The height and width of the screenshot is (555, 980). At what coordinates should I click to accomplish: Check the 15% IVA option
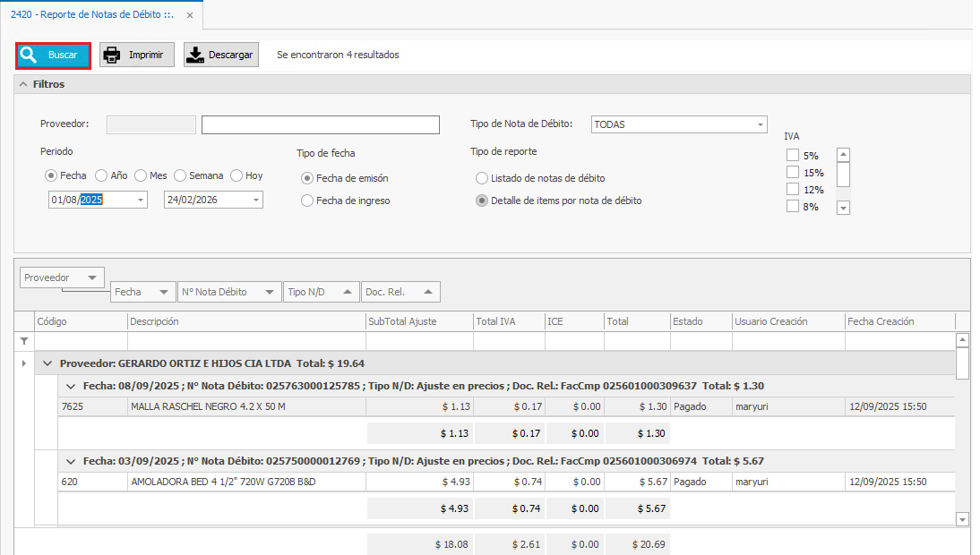792,172
